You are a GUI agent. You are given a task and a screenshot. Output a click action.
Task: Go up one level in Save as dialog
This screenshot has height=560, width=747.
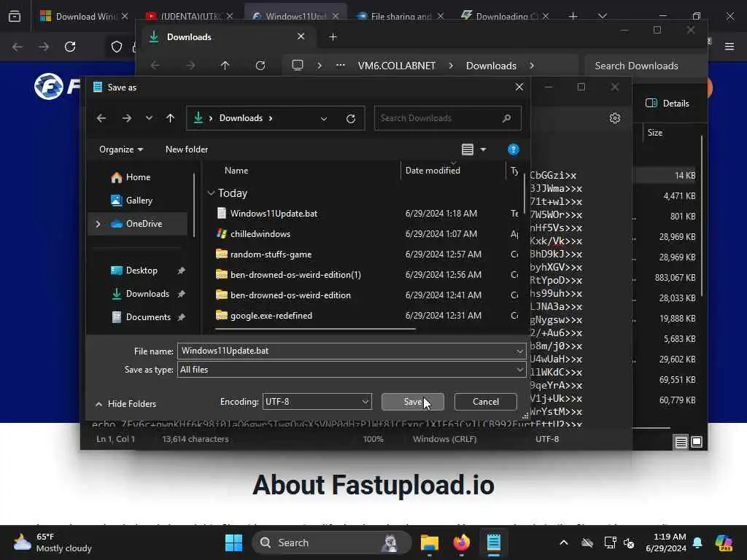click(170, 118)
